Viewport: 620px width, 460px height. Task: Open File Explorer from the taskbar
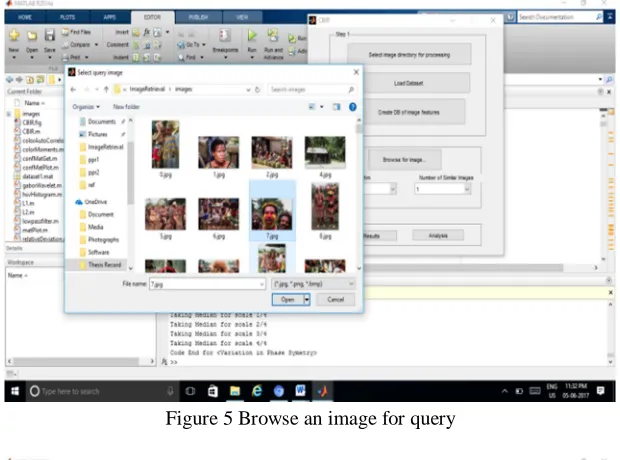tap(235, 391)
